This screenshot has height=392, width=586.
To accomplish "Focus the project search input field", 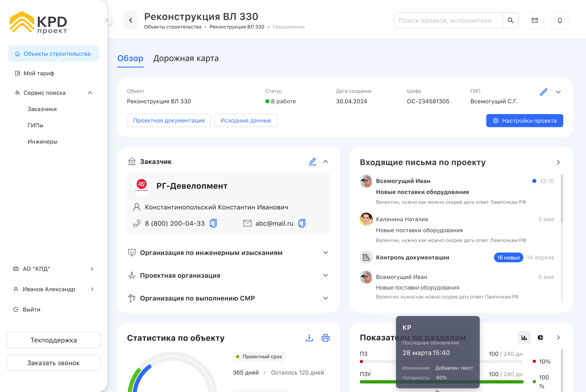I will click(x=449, y=20).
